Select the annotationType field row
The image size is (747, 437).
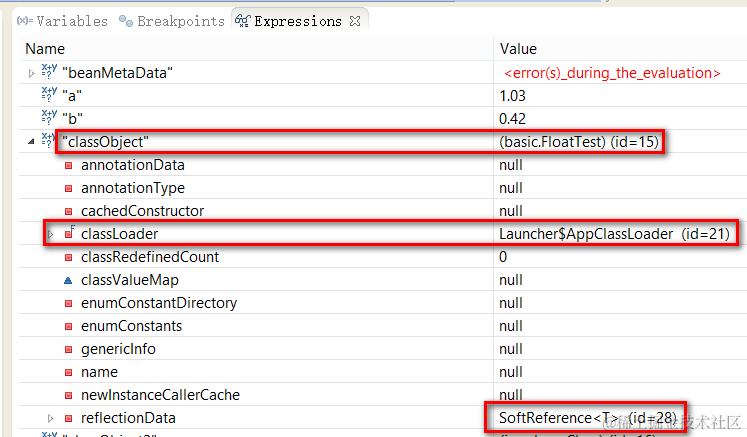point(383,188)
